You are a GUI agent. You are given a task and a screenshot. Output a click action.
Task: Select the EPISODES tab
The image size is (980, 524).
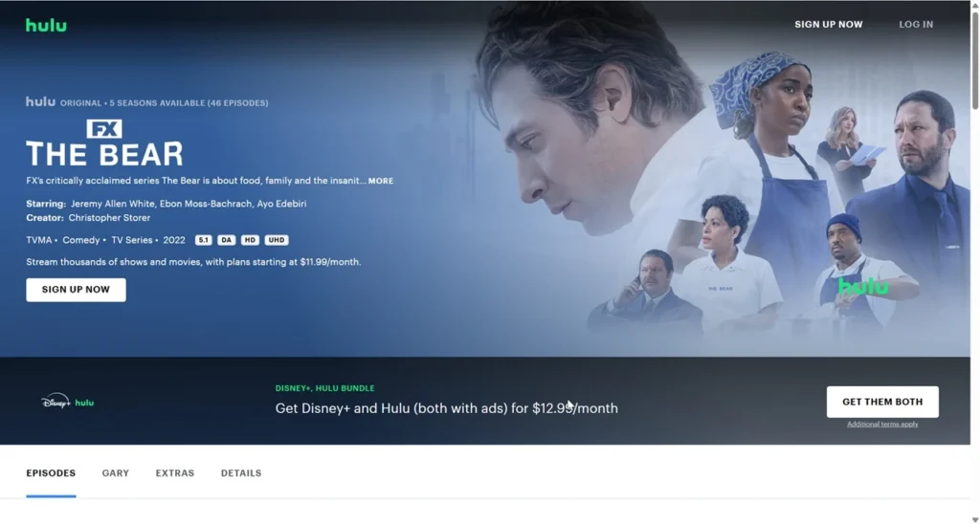[51, 472]
